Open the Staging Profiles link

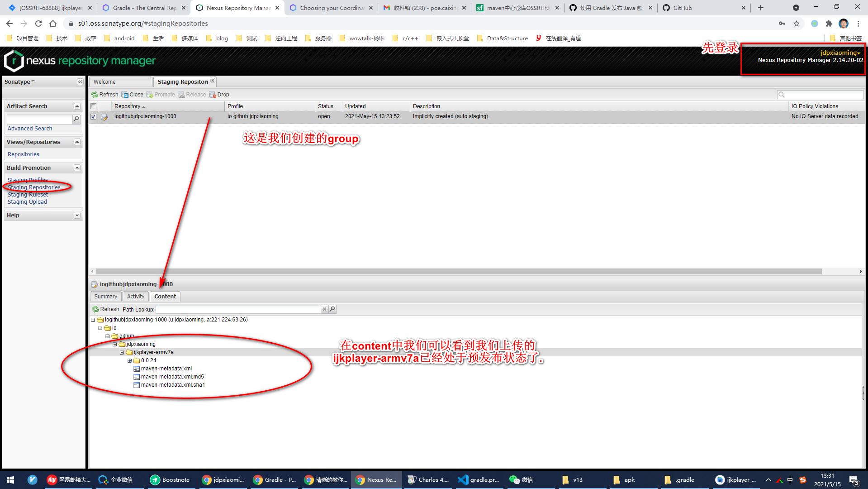[x=28, y=180]
